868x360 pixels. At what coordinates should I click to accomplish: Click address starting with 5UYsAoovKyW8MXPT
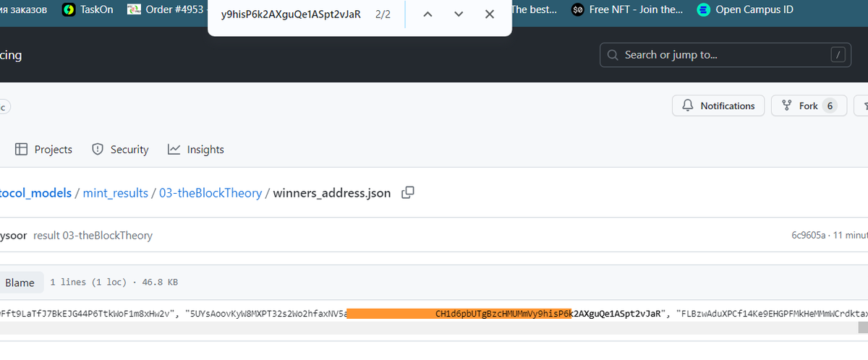click(x=267, y=314)
